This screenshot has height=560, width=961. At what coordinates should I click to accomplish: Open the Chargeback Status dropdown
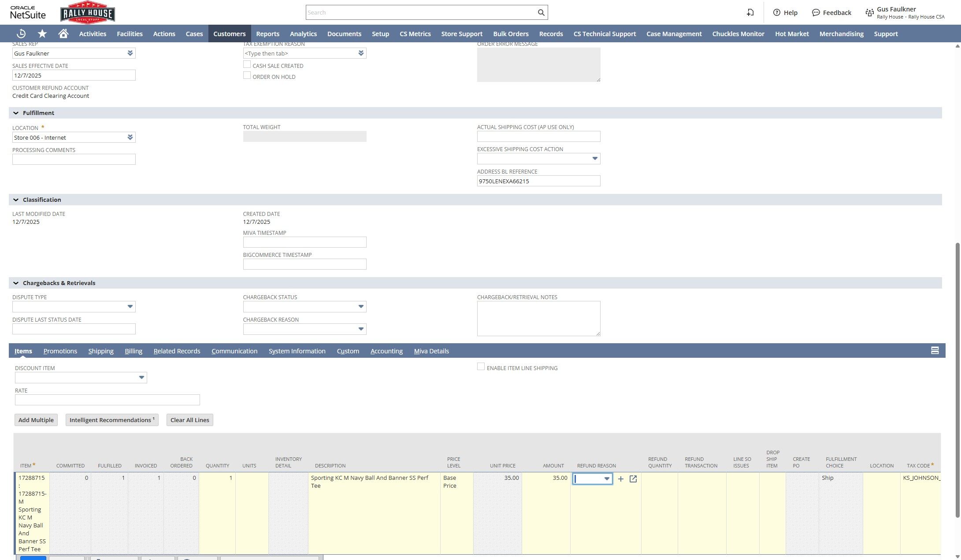pyautogui.click(x=361, y=307)
